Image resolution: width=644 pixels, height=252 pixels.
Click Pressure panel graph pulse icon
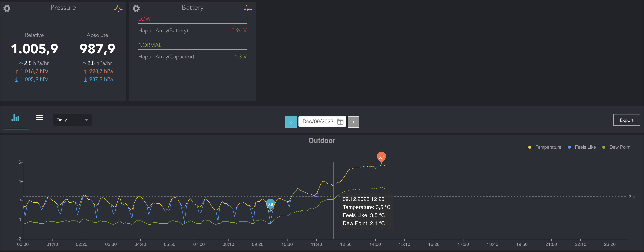click(118, 8)
